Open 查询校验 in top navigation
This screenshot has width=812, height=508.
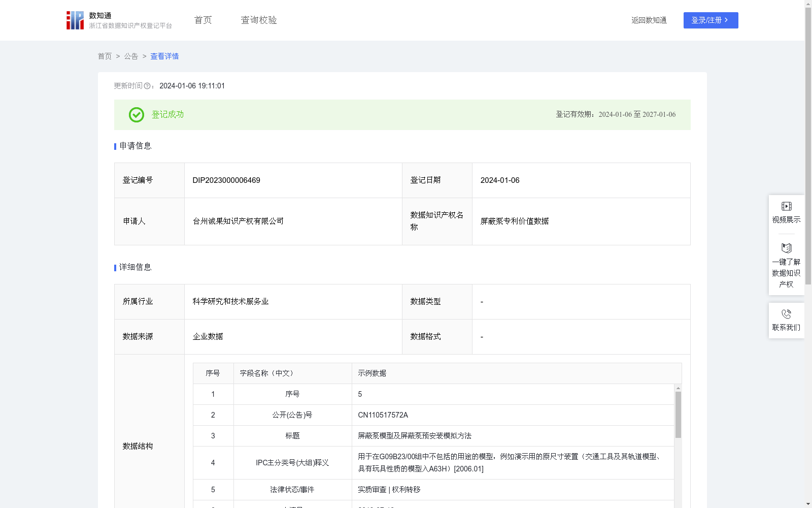pyautogui.click(x=259, y=20)
